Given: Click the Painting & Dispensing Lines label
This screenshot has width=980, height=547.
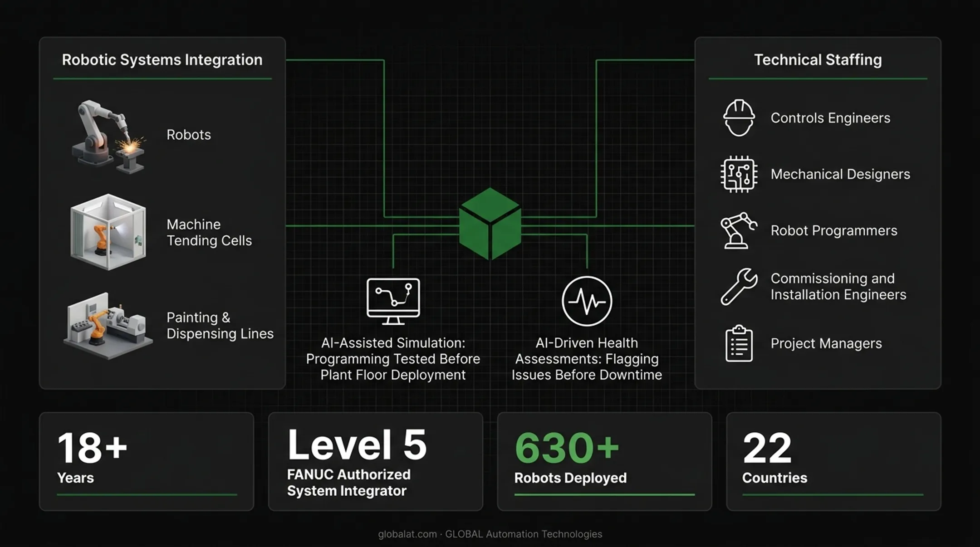Looking at the screenshot, I should tap(220, 325).
